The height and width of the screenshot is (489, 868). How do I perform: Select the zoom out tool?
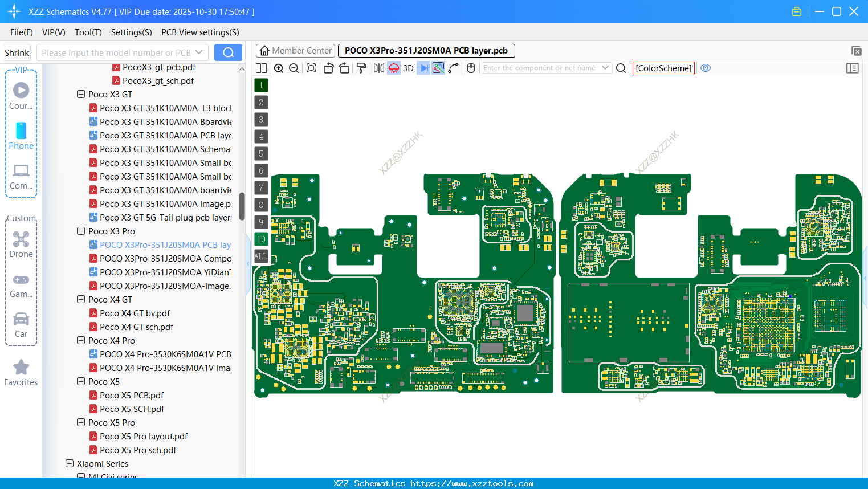pos(293,68)
